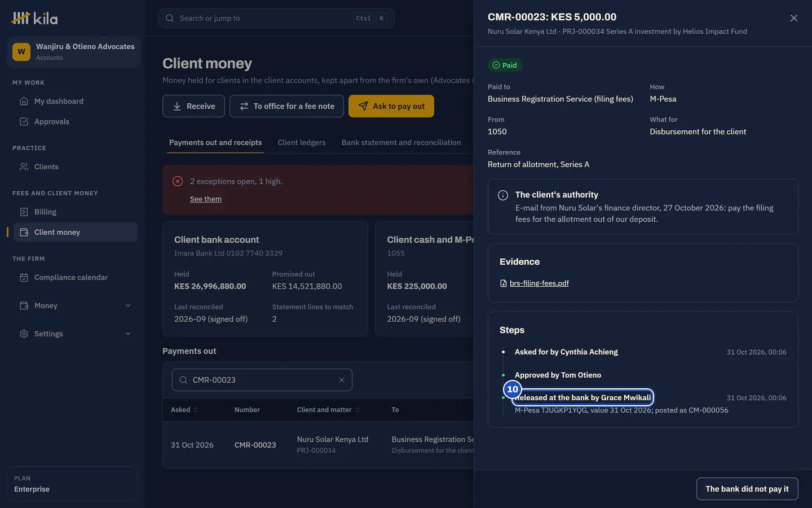
Task: Select the CMR-00023 number cell in table
Action: [255, 445]
